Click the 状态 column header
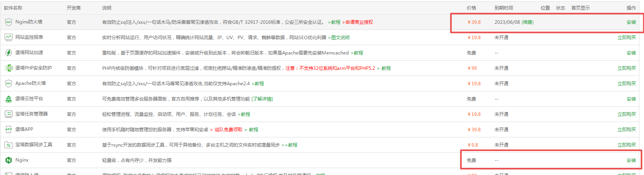Screen dimensions: 644x175 (x=561, y=8)
